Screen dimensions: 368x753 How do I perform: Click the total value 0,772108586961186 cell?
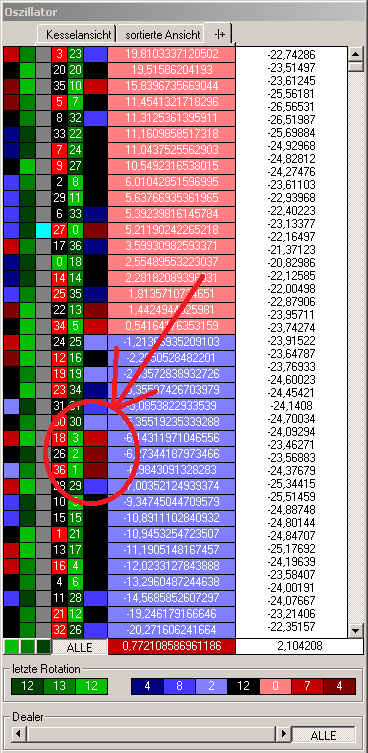(172, 646)
